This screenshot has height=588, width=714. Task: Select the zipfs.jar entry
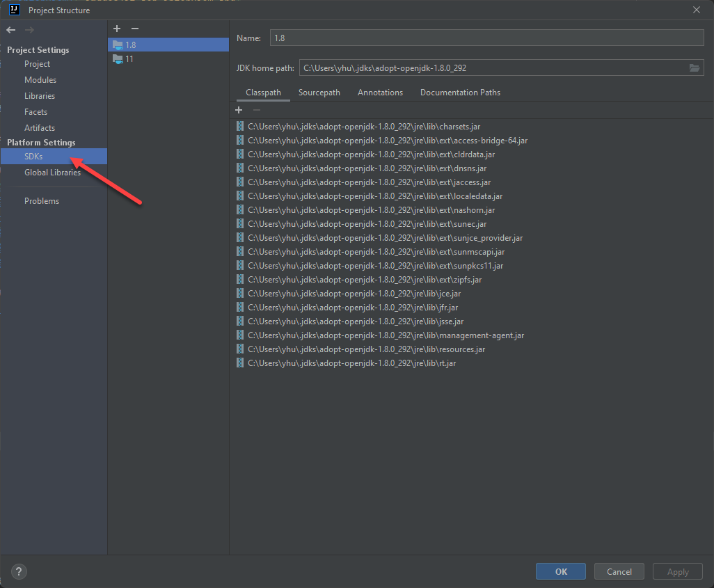pyautogui.click(x=359, y=279)
